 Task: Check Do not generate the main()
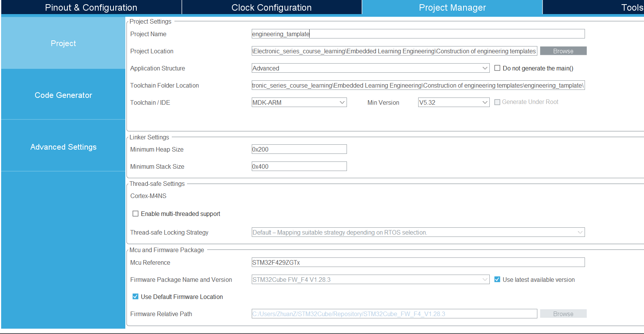pos(497,68)
